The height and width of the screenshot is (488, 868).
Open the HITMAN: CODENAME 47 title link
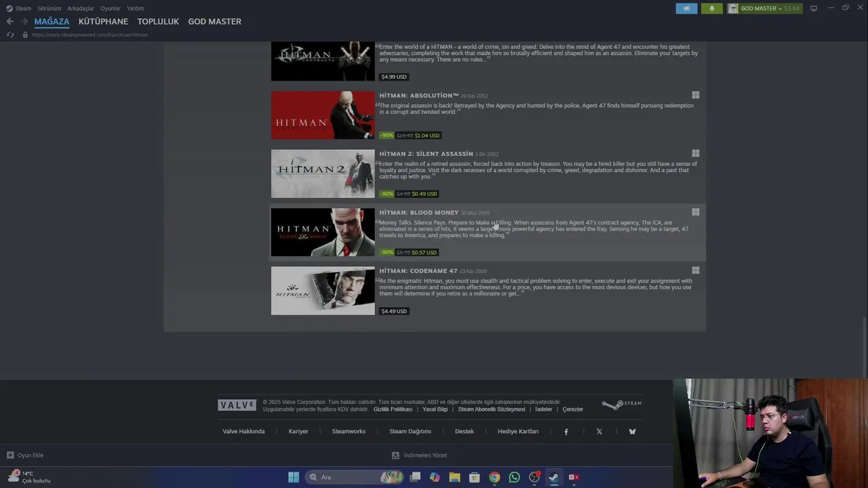(418, 271)
